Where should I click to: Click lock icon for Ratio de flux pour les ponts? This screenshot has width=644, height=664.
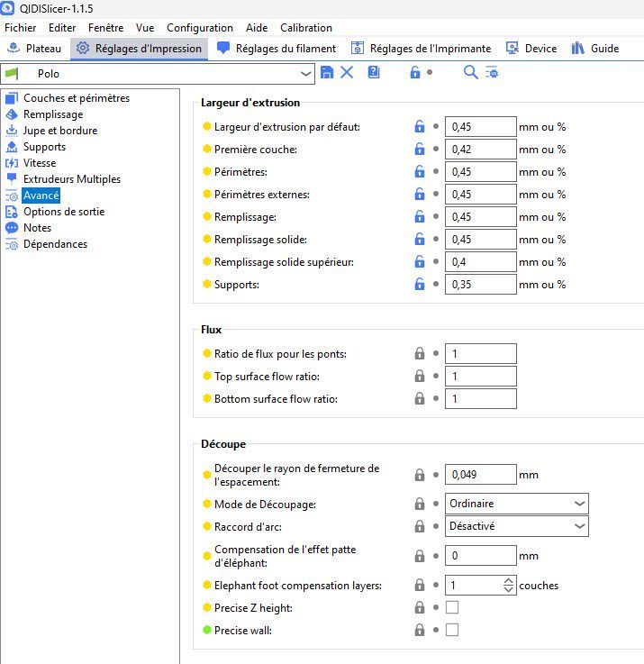(419, 353)
